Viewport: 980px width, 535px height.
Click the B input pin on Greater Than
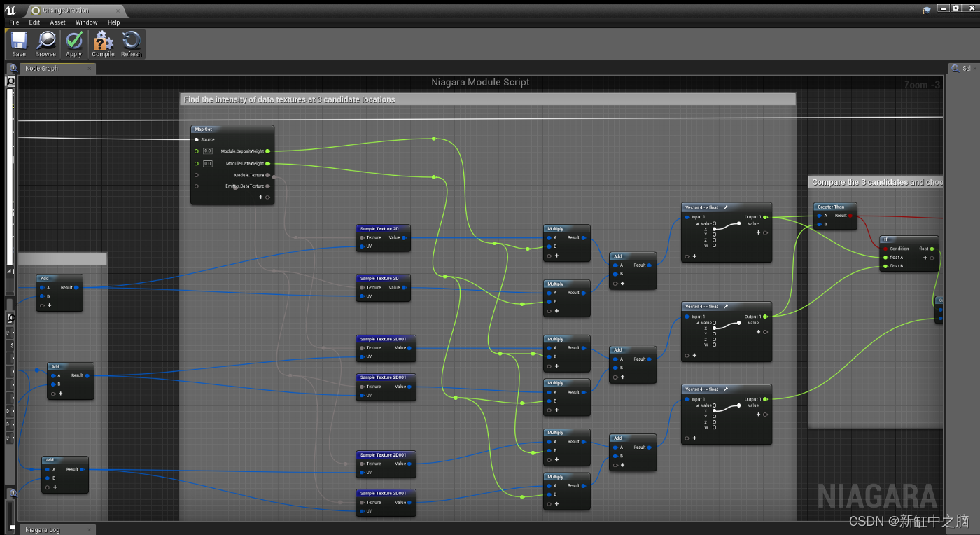(x=818, y=224)
